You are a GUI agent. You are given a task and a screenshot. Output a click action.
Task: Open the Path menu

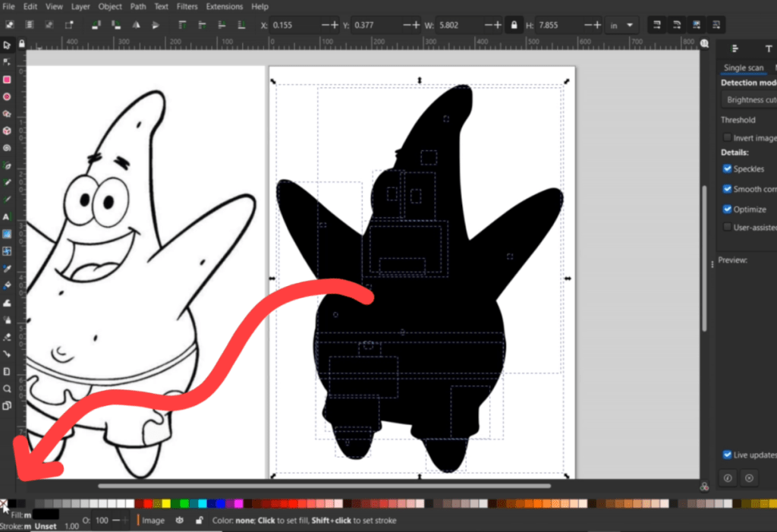coord(138,7)
